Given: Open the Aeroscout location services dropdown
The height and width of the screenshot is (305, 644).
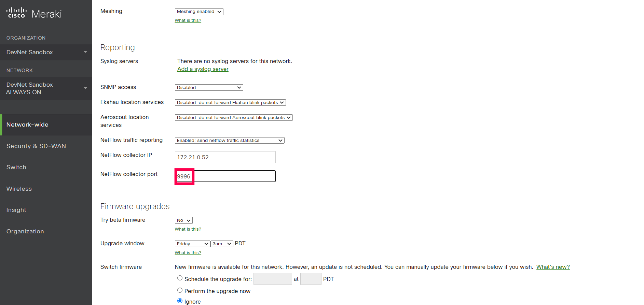Looking at the screenshot, I should click(233, 117).
